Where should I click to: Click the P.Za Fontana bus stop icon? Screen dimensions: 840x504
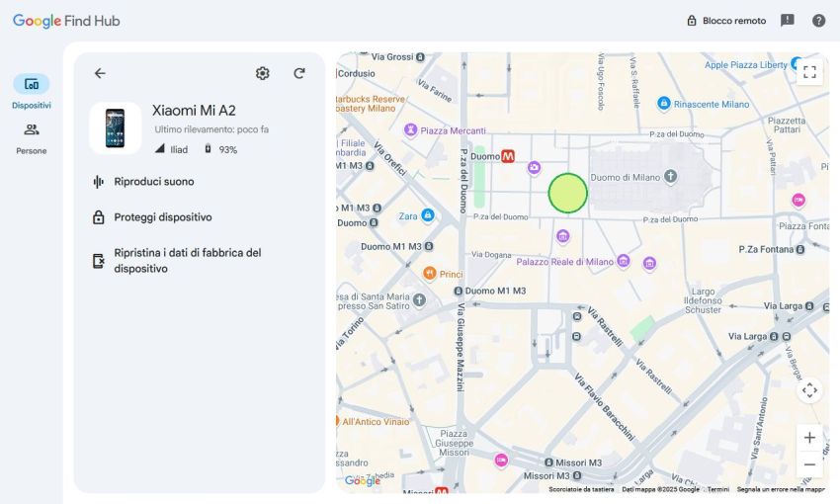pos(800,250)
